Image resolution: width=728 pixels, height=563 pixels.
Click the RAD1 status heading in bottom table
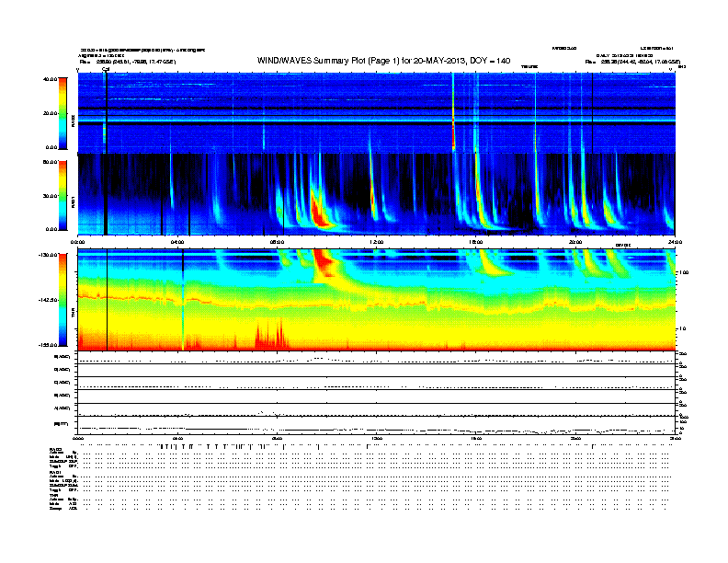(x=55, y=473)
